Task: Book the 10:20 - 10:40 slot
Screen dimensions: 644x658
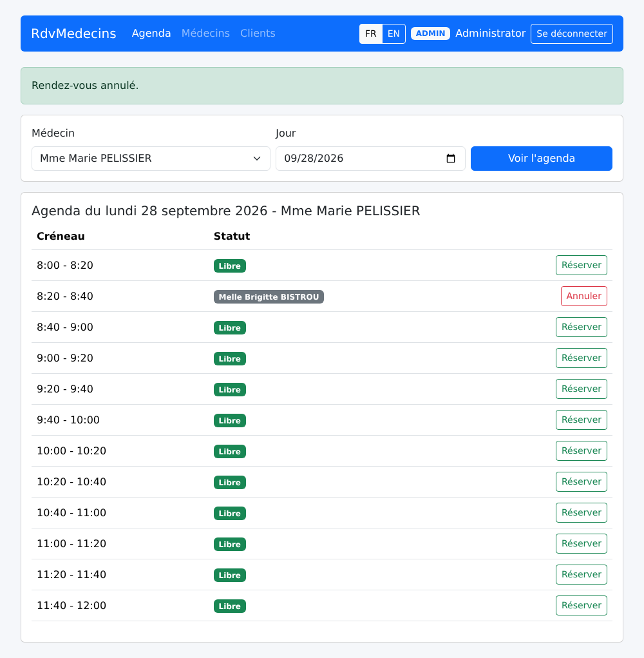Action: [x=582, y=482]
